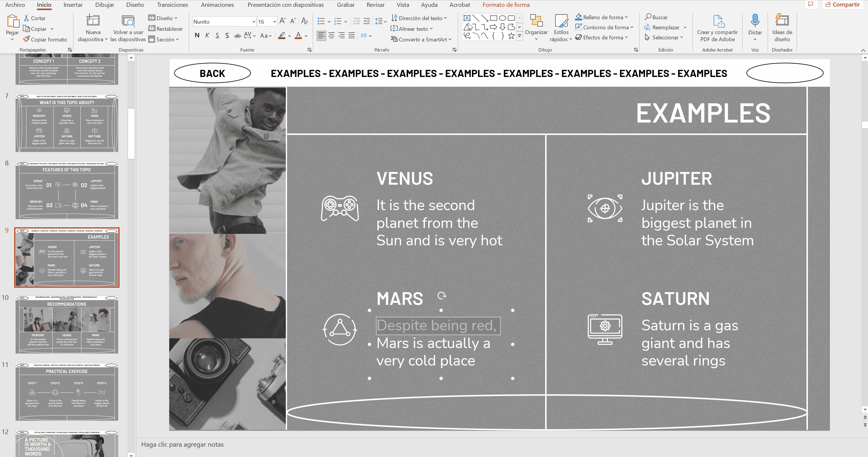
Task: Click the Copiar formato paintbrush
Action: click(x=26, y=39)
